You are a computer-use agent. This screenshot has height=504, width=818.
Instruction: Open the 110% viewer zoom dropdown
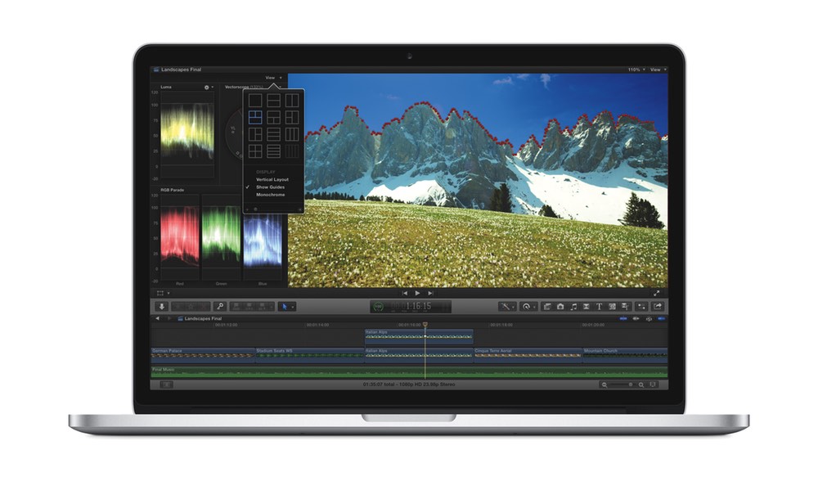[x=636, y=70]
